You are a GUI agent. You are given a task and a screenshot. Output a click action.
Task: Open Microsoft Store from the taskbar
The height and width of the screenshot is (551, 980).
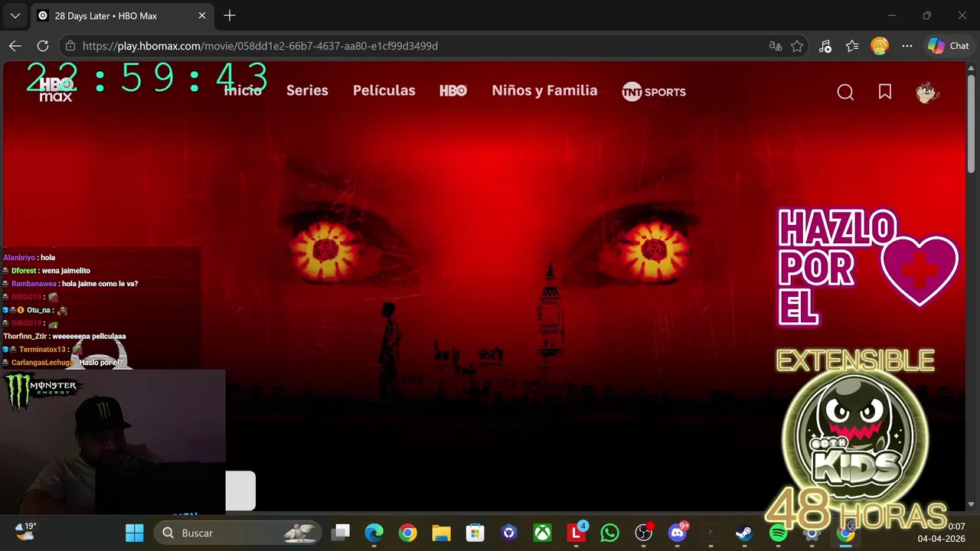(475, 533)
